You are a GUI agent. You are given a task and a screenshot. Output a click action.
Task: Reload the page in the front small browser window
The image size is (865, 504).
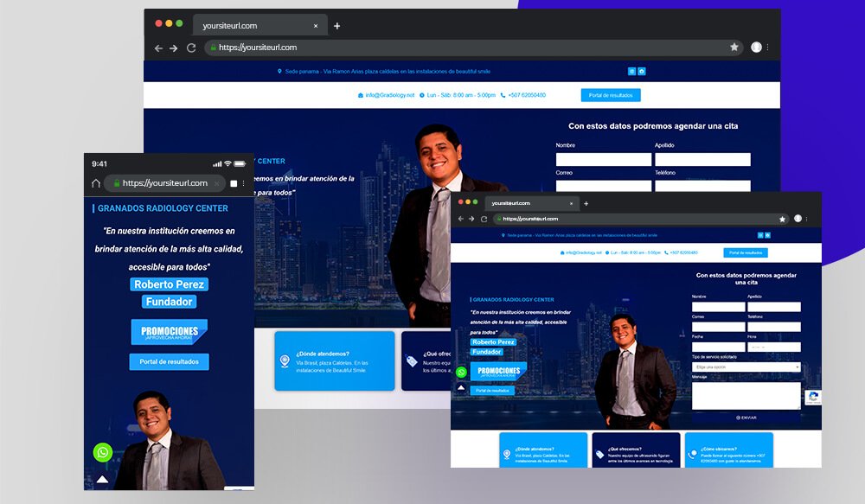pos(484,219)
